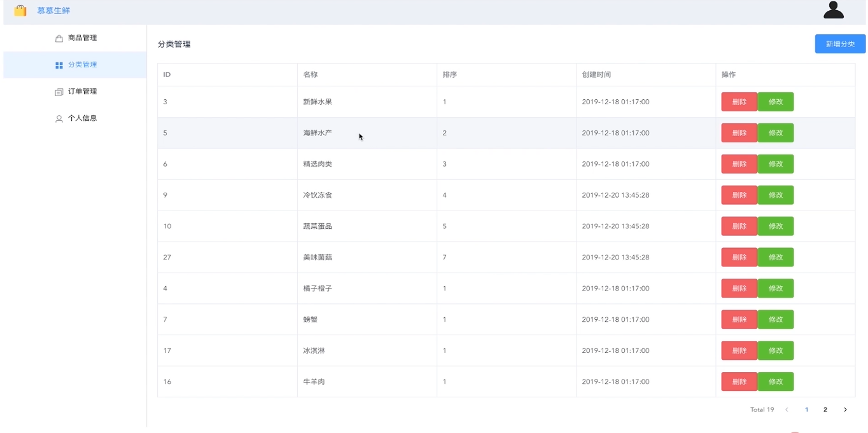Image resolution: width=868 pixels, height=433 pixels.
Task: Edit the 橘子橙子 category
Action: (x=776, y=289)
